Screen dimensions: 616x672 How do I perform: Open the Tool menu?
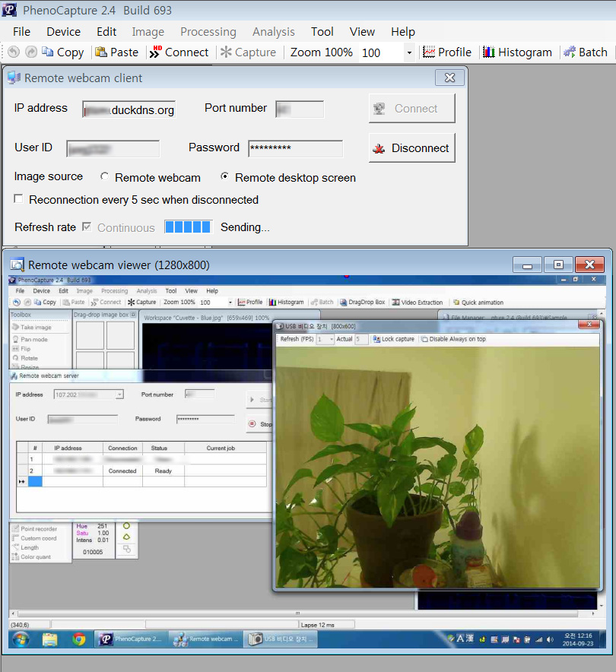pyautogui.click(x=322, y=32)
